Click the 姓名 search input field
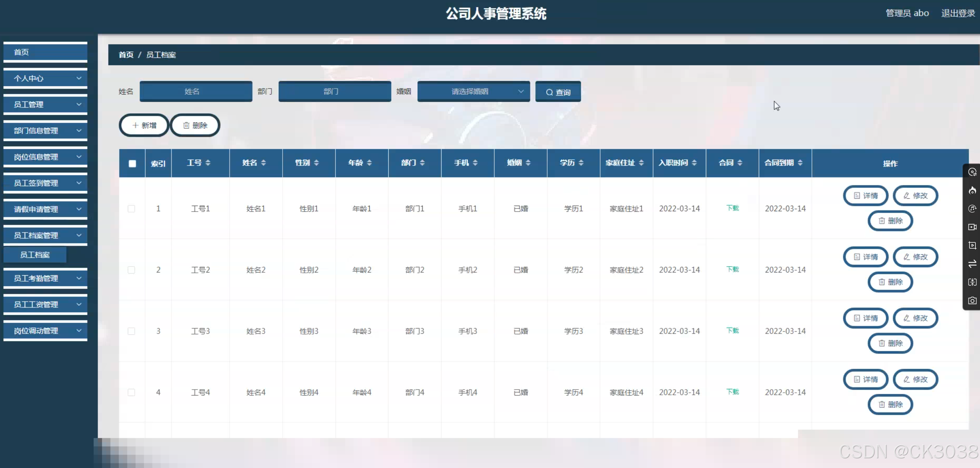980x468 pixels. [195, 91]
